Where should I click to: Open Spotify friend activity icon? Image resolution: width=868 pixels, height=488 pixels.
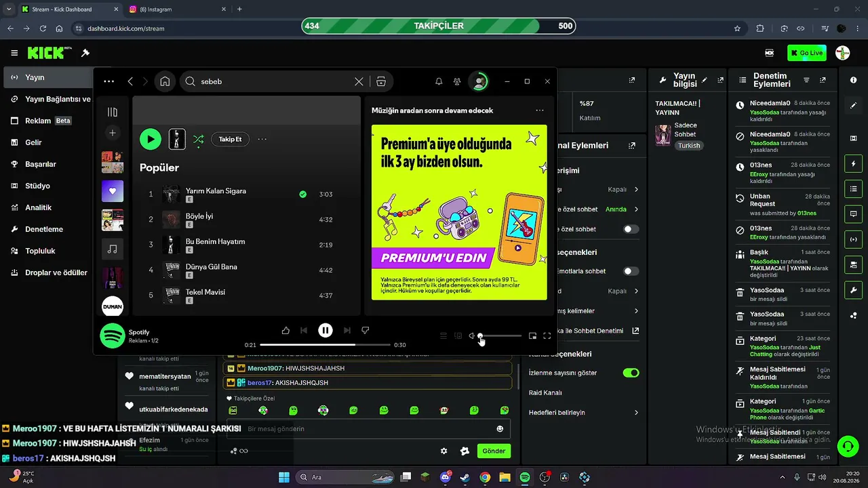coord(457,81)
